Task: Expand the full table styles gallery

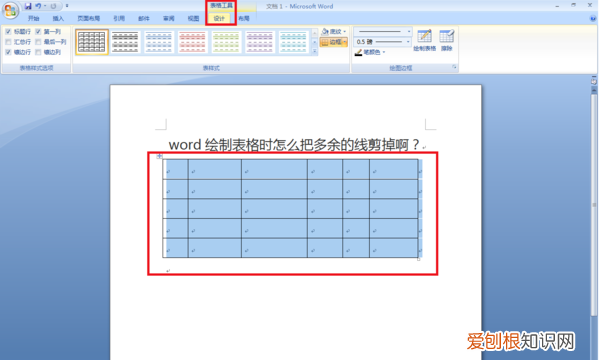Action: 315,51
